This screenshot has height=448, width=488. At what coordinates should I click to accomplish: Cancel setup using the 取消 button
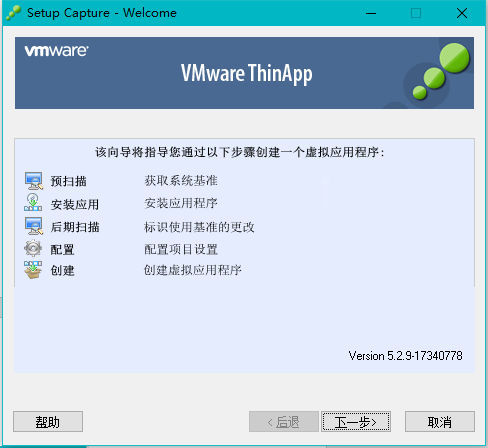[440, 422]
